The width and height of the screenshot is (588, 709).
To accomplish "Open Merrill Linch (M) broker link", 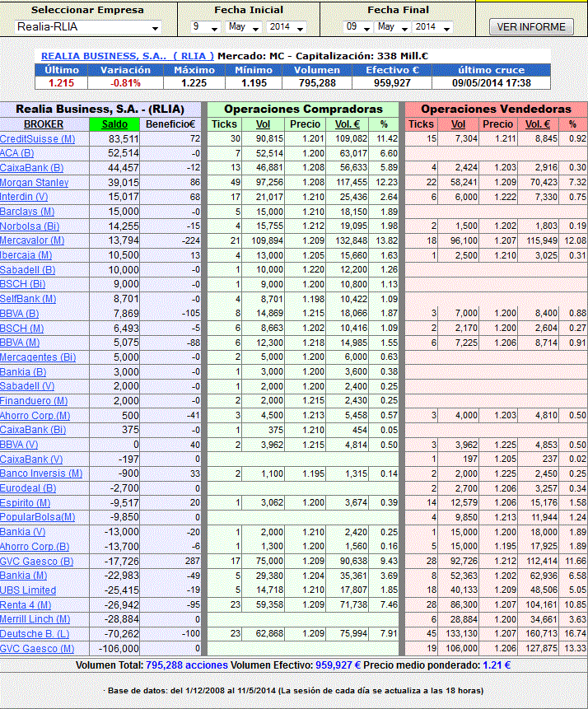I will (x=35, y=619).
